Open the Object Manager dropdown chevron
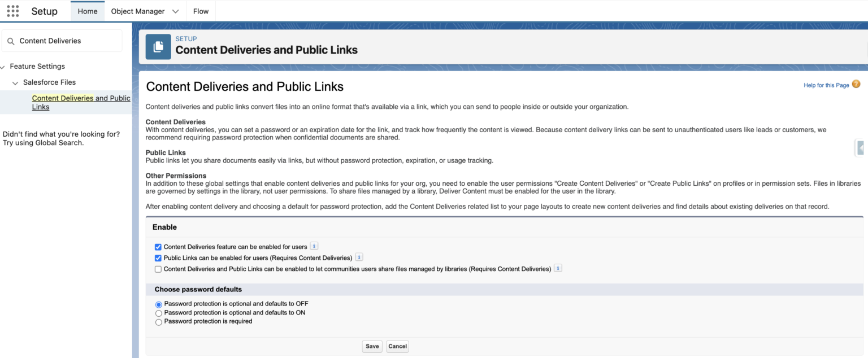This screenshot has height=358, width=868. tap(175, 11)
